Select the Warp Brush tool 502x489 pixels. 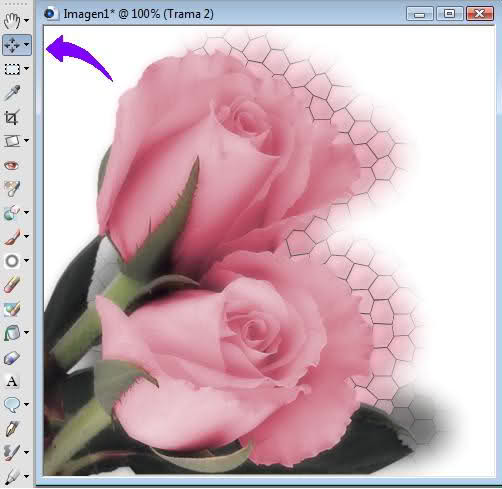[12, 452]
